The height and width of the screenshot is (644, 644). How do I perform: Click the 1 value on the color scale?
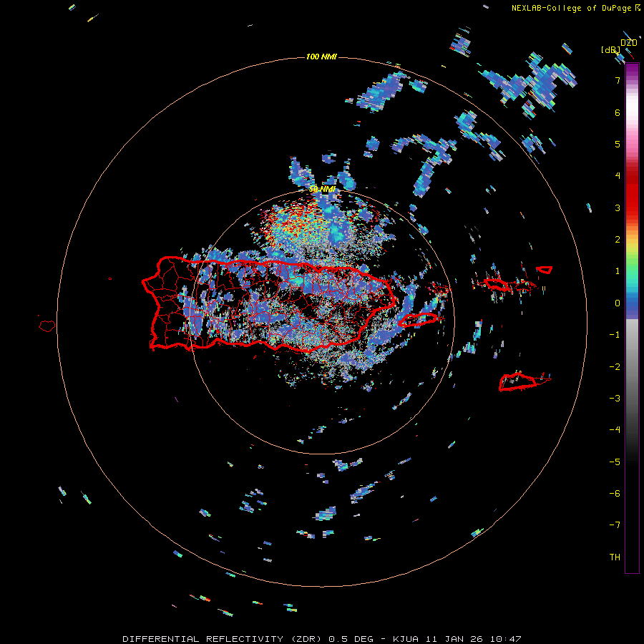point(618,271)
